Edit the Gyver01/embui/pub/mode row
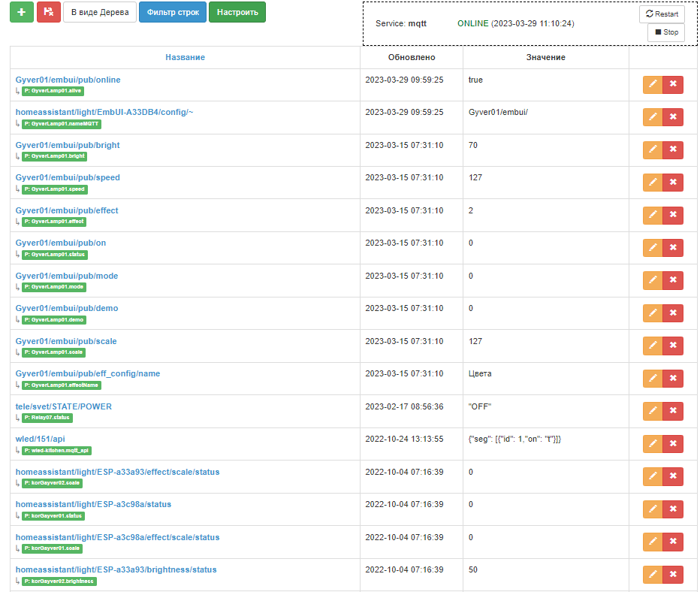Viewport: 700px width, 592px height. click(x=653, y=280)
